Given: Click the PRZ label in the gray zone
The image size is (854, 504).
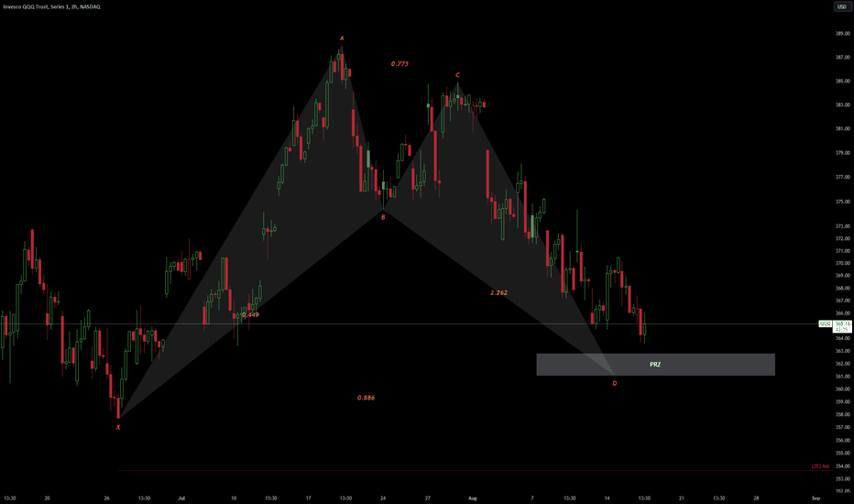Looking at the screenshot, I should (x=655, y=365).
